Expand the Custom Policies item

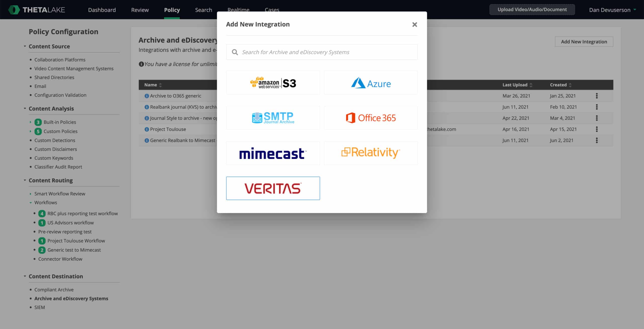pos(30,131)
